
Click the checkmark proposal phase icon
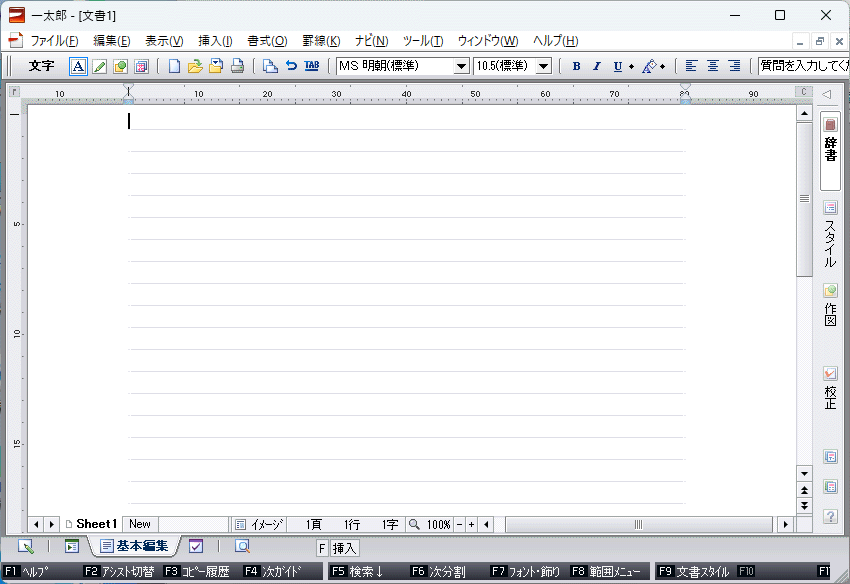(196, 547)
